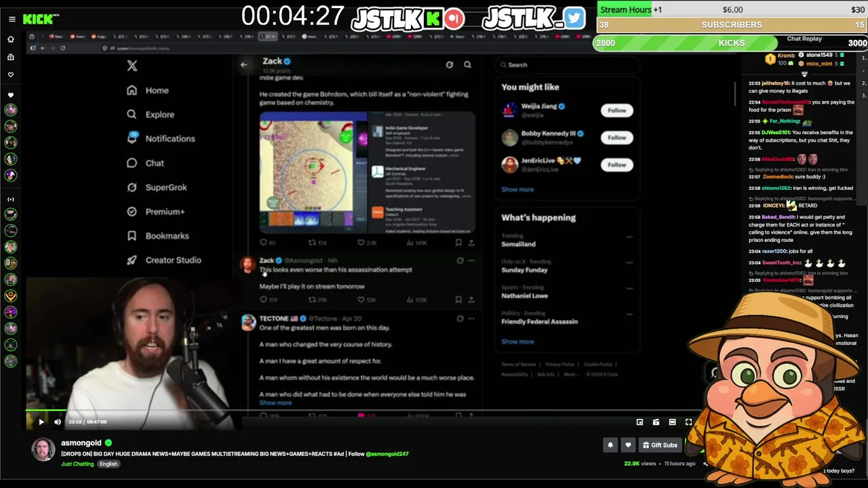This screenshot has height=488, width=868.
Task: Mute the Kick video volume
Action: tap(57, 422)
